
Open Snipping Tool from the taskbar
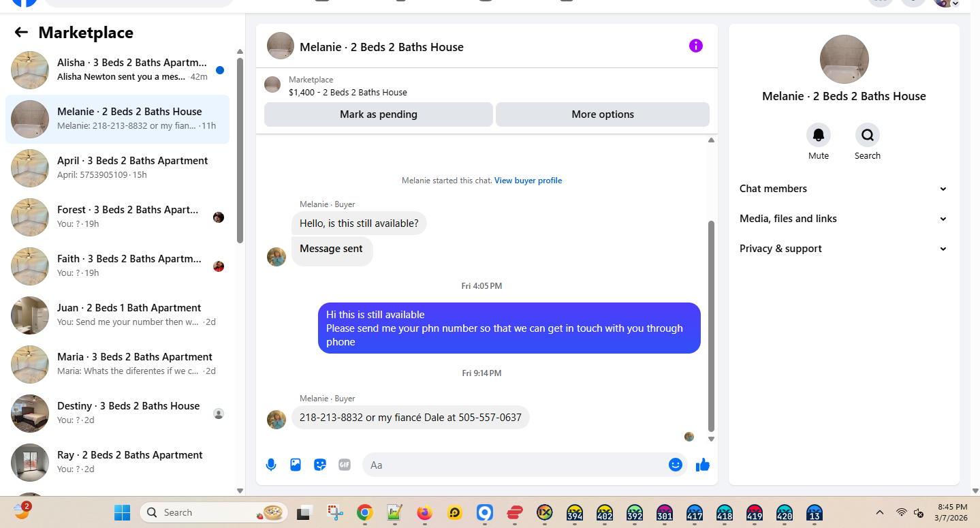[335, 512]
